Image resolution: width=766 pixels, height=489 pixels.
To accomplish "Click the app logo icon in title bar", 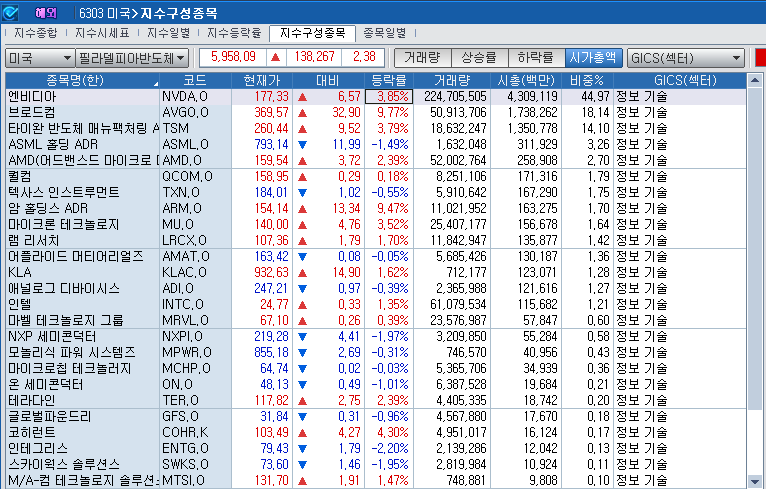I will pos(10,13).
